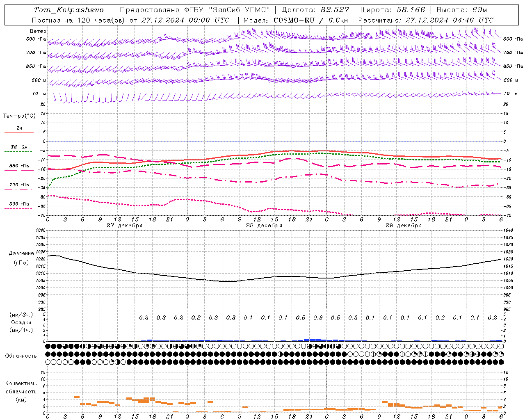Click the Рассчитано: 27.12.2024 04:46 UTC timestamp
This screenshot has height=420, width=525.
click(426, 20)
